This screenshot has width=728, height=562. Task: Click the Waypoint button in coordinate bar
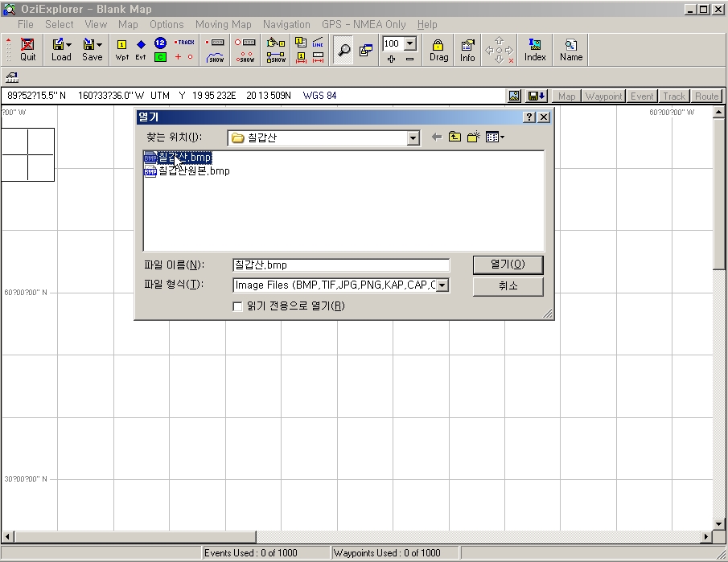(x=603, y=96)
